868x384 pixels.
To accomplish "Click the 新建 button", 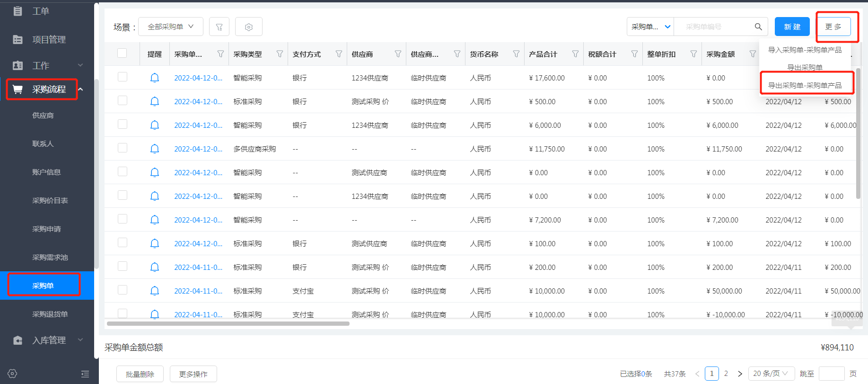I will point(792,27).
